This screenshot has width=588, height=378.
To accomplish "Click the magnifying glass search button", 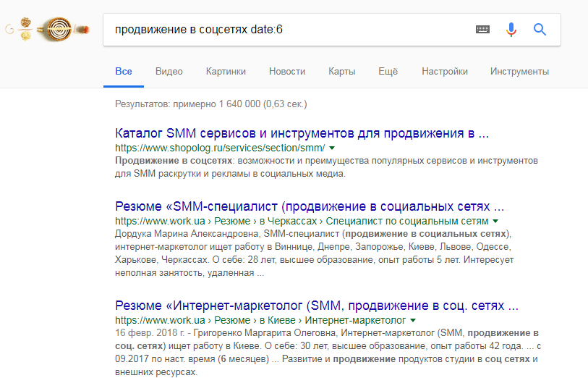I will (x=540, y=30).
